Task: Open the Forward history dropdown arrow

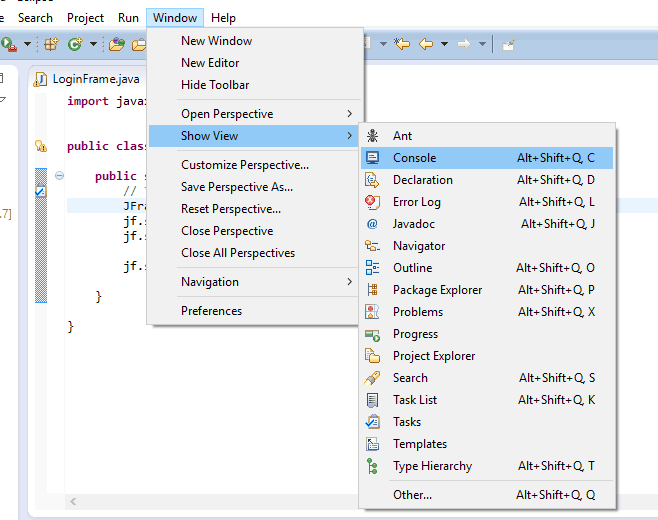Action: pos(482,44)
